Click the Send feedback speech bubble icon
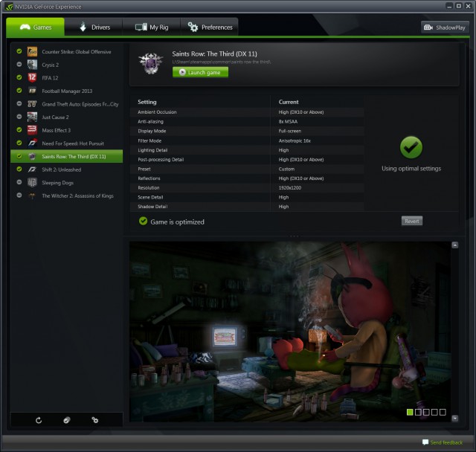This screenshot has height=452, width=476. (425, 442)
